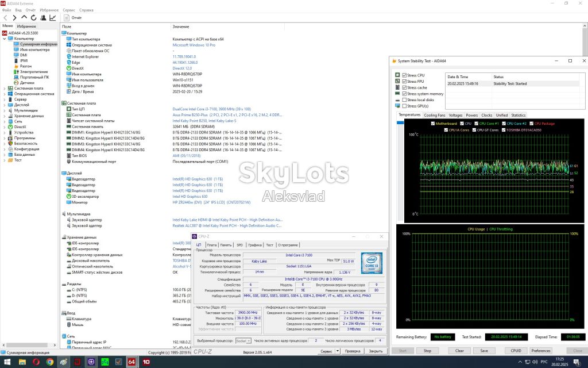Viewport: 588px width, 368px height.
Task: Open the graph icon in AIDA64 toolbar
Action: [x=52, y=18]
